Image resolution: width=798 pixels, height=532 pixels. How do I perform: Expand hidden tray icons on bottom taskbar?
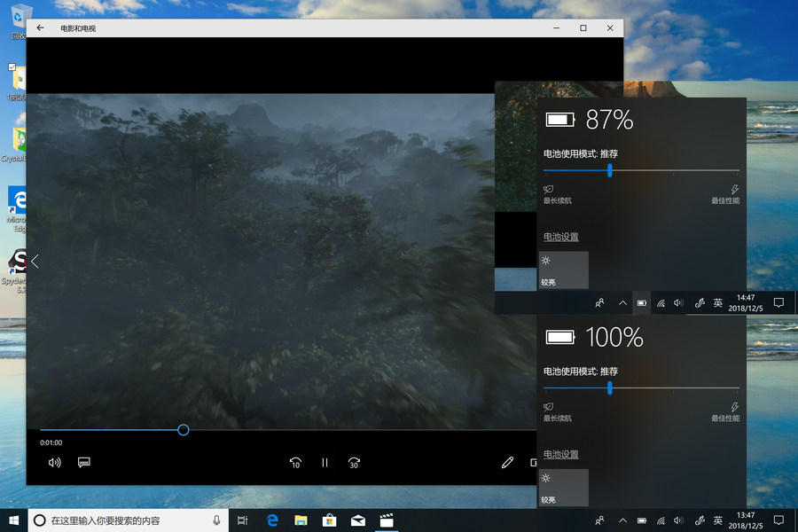pyautogui.click(x=622, y=520)
